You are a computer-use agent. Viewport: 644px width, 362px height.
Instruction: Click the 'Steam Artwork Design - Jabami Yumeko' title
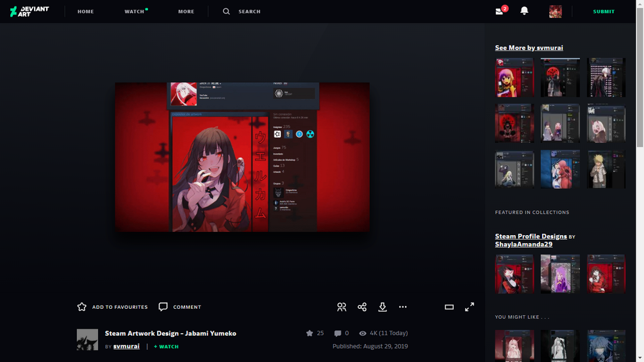(170, 333)
